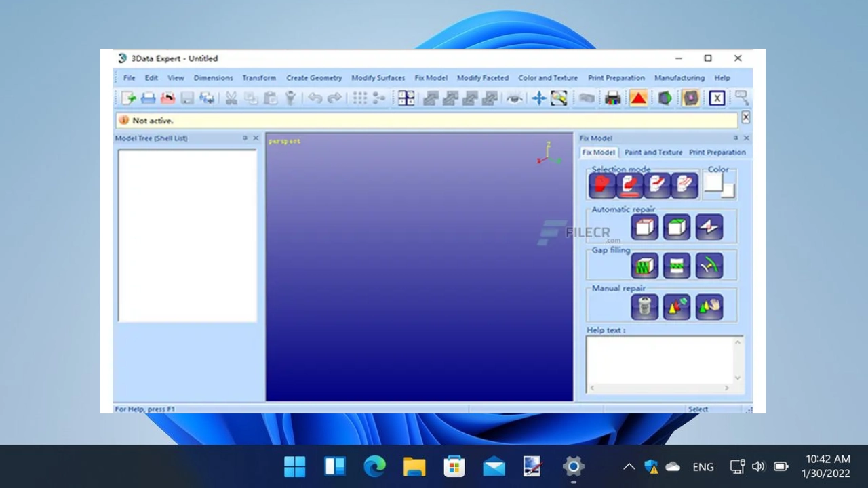Open Settings gear from taskbar
The height and width of the screenshot is (488, 868).
pyautogui.click(x=574, y=466)
